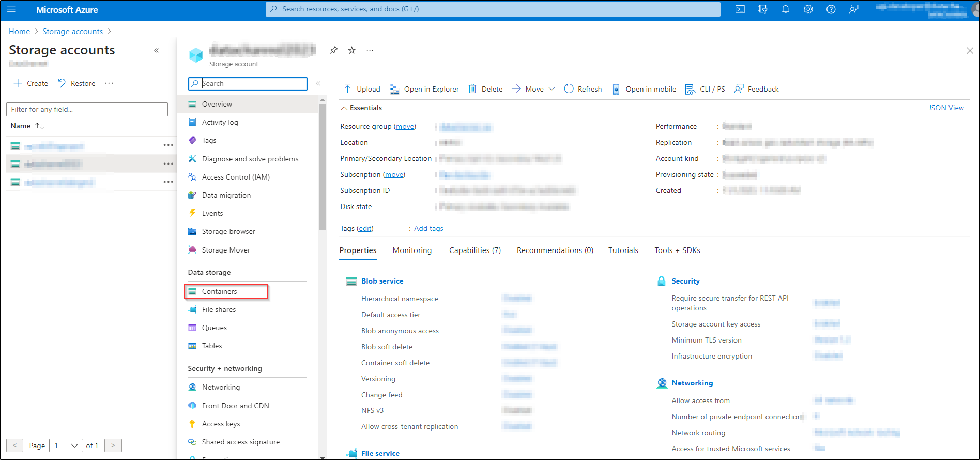The width and height of the screenshot is (980, 460).
Task: Click Upload in the command bar
Action: [362, 89]
